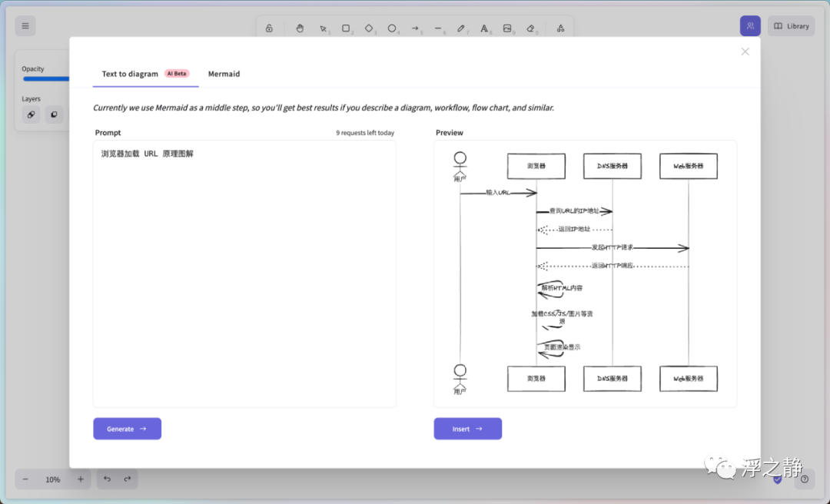Adjust the Opacity slider
The width and height of the screenshot is (830, 504).
pyautogui.click(x=46, y=78)
